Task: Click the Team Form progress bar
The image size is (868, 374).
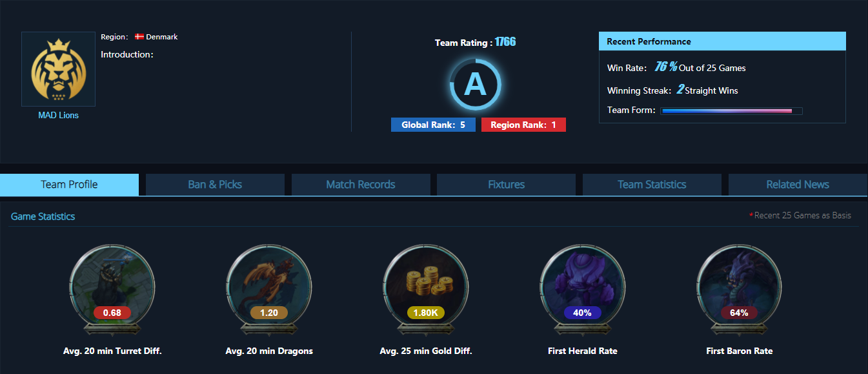Action: [x=731, y=111]
